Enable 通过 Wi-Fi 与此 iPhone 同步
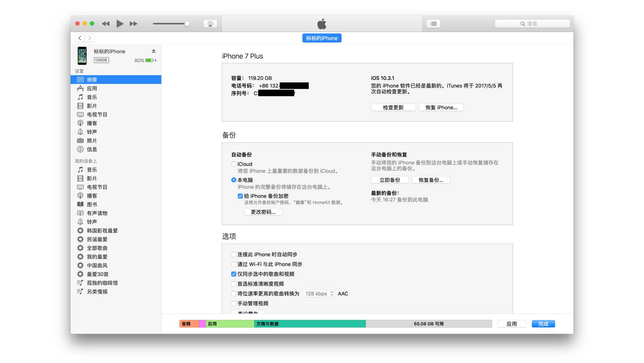644x363 pixels. point(234,264)
